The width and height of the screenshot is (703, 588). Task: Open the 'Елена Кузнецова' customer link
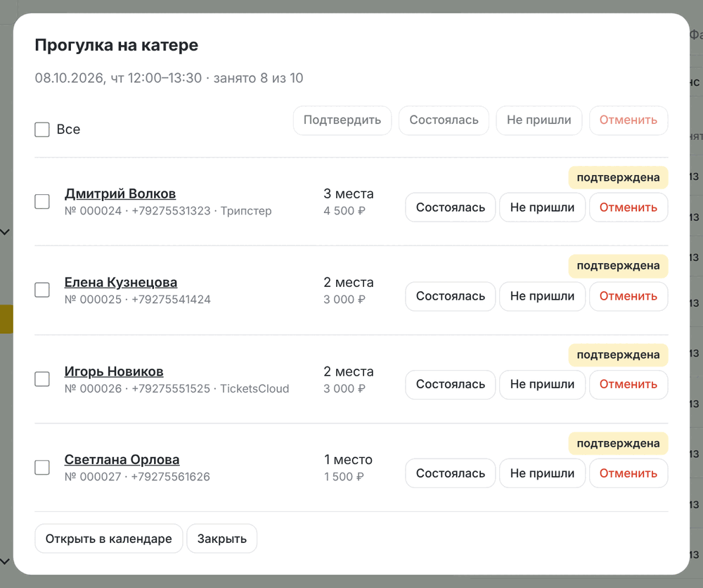121,283
